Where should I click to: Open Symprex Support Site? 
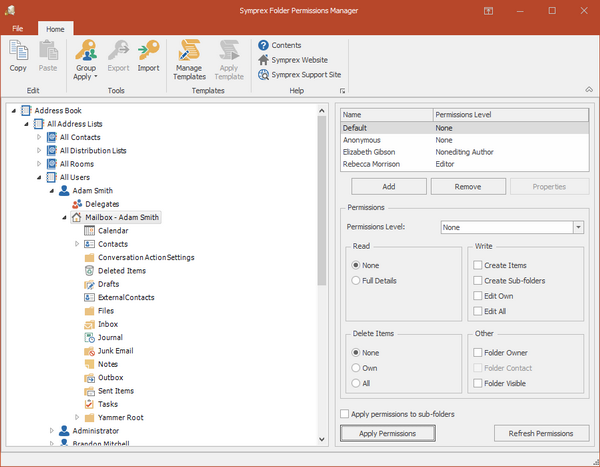click(306, 75)
